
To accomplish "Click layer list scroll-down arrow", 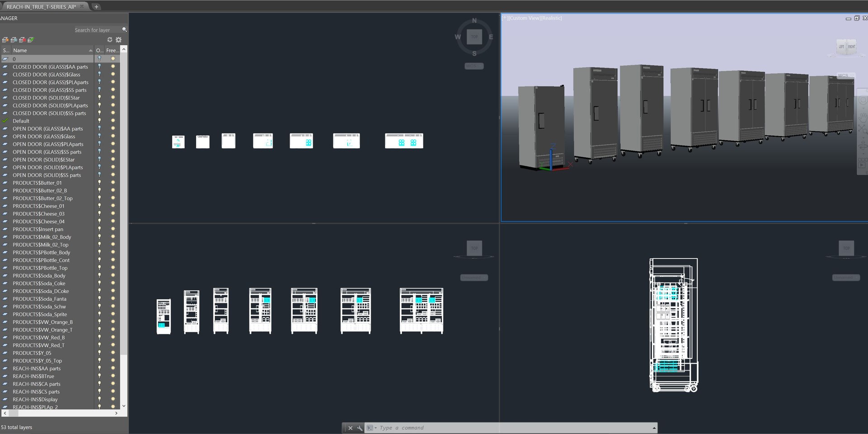I will coord(124,406).
